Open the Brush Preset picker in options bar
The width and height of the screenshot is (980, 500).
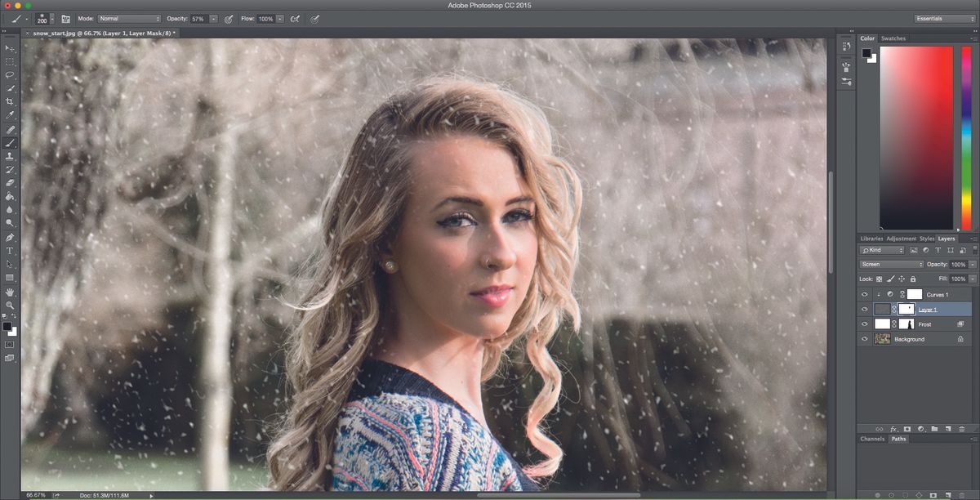coord(41,17)
